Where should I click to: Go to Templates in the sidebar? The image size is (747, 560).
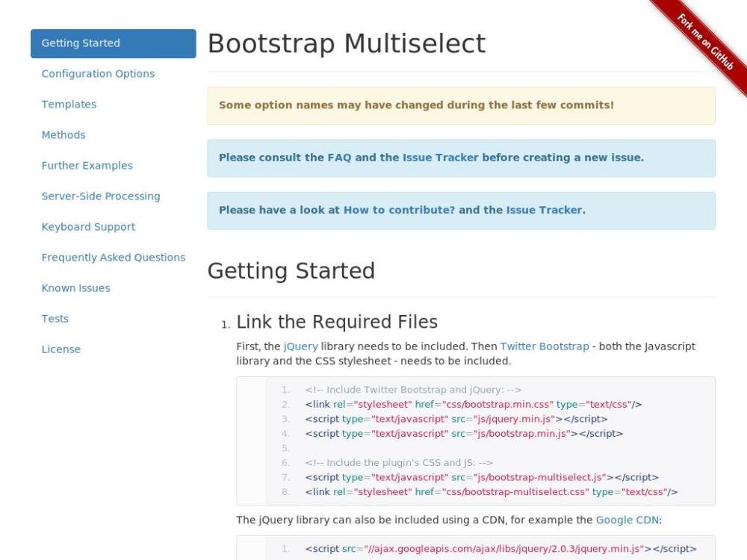(x=69, y=105)
